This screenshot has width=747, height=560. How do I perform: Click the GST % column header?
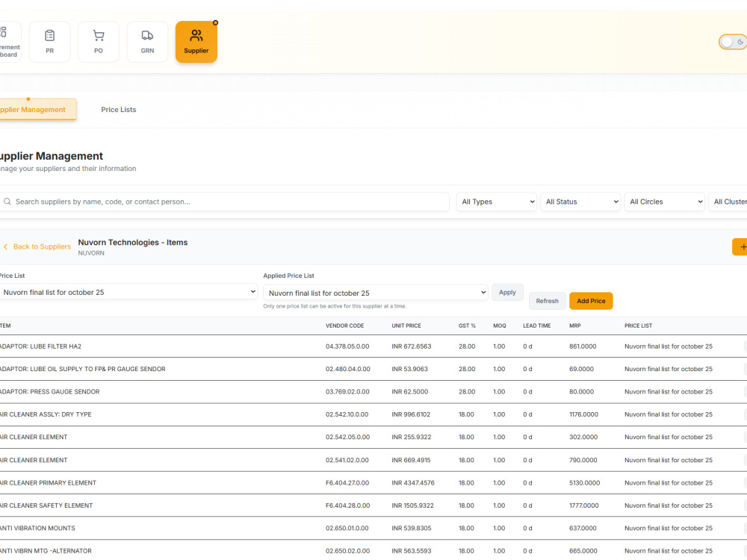467,326
